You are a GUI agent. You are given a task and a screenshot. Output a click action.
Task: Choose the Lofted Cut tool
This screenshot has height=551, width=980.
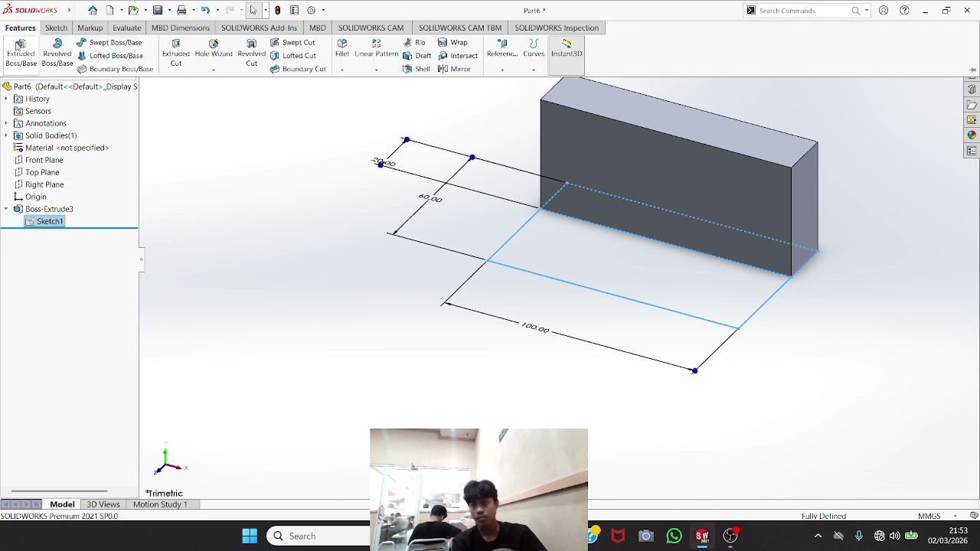point(293,56)
